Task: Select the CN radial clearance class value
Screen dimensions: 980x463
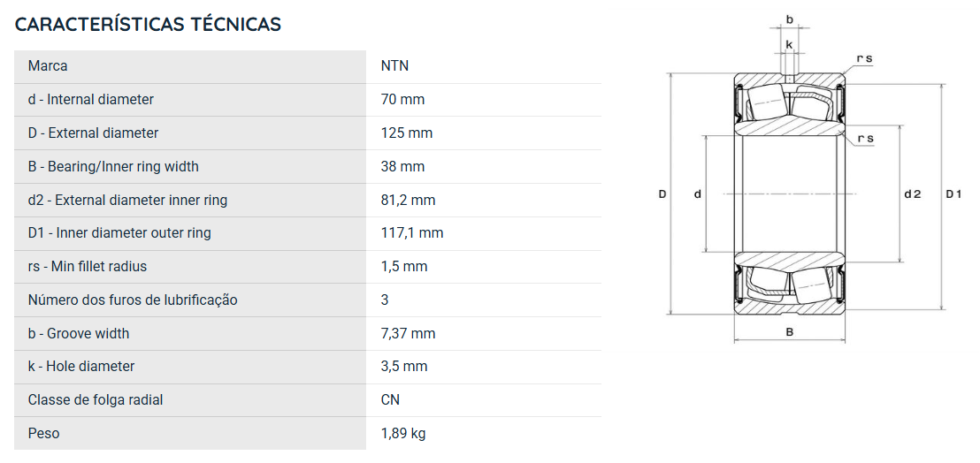Action: point(390,400)
